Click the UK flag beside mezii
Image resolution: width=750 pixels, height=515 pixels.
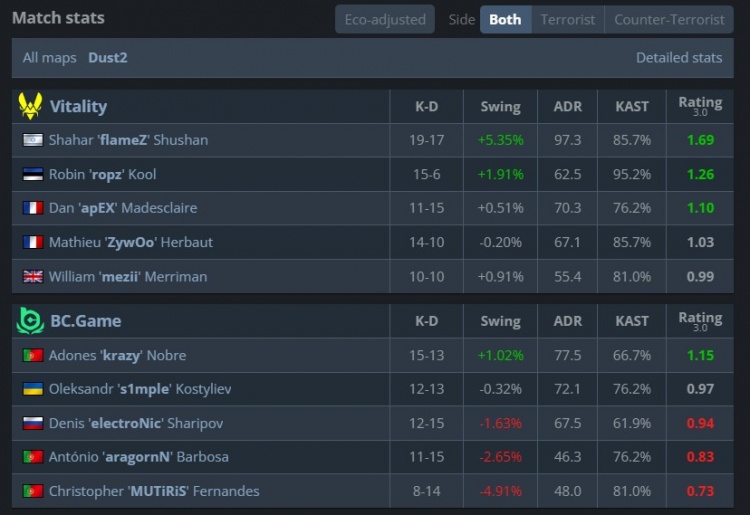(x=32, y=276)
